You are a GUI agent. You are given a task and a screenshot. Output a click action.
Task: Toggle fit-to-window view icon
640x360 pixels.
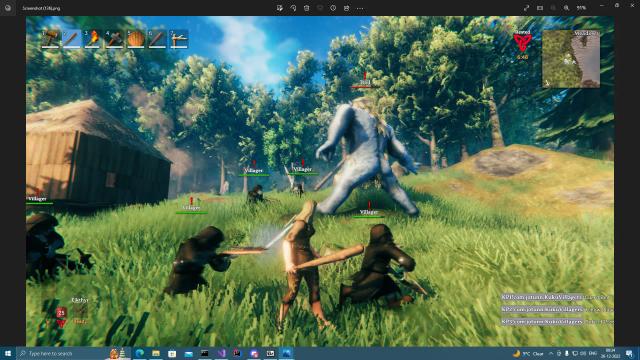pos(540,8)
